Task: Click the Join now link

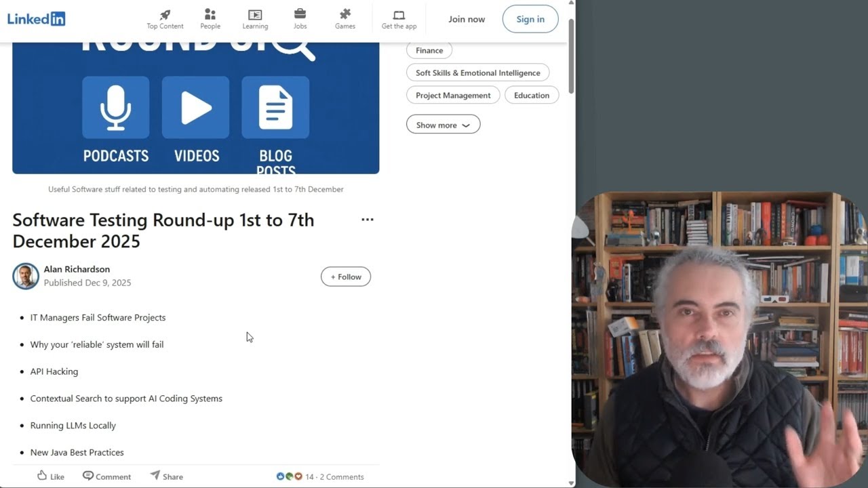Action: point(467,19)
